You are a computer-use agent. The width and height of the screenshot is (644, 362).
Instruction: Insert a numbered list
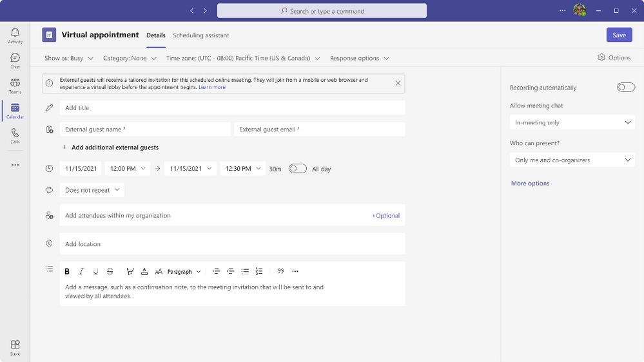[259, 272]
